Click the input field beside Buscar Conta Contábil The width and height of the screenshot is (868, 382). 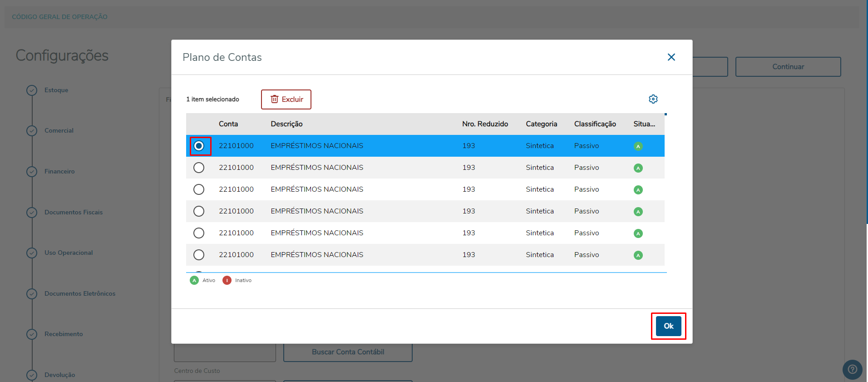[225, 352]
